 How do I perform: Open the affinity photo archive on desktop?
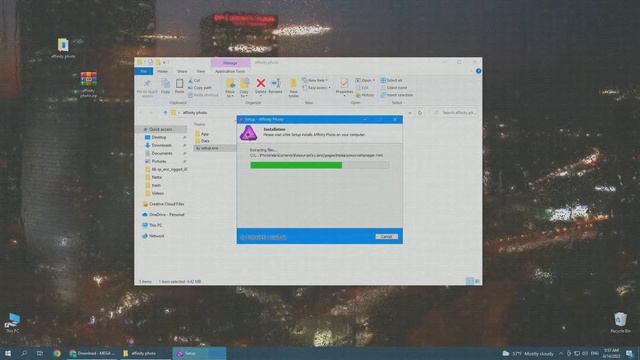pyautogui.click(x=88, y=84)
